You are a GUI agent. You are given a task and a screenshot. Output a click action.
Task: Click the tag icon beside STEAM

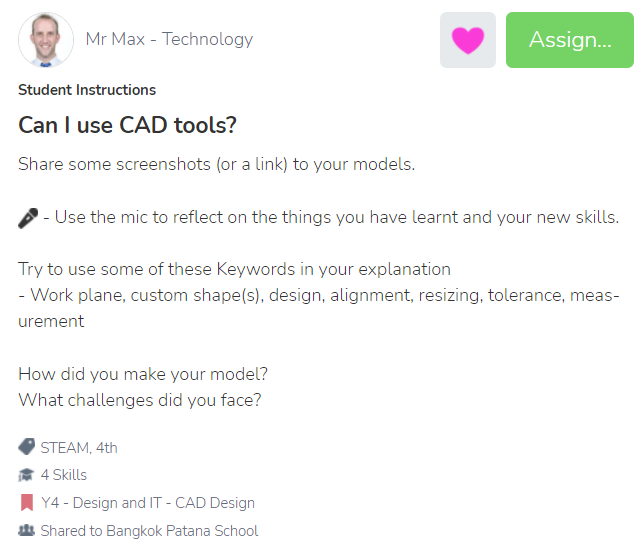click(x=27, y=447)
